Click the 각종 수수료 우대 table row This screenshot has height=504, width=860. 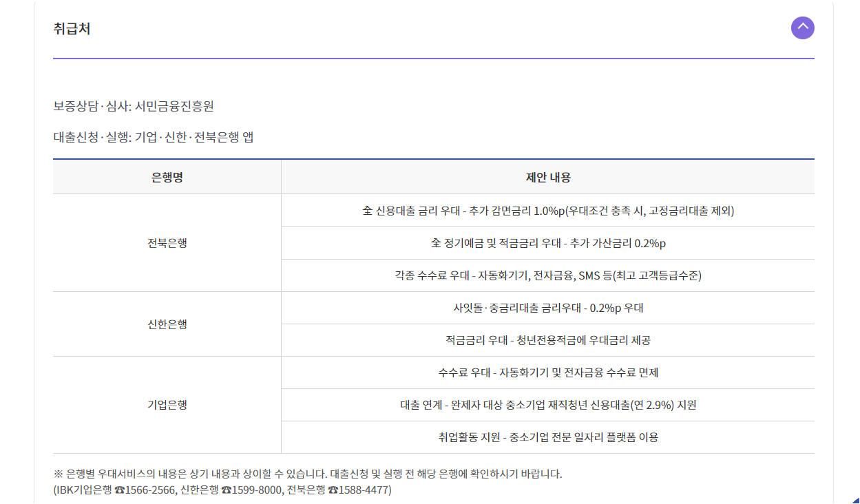547,275
